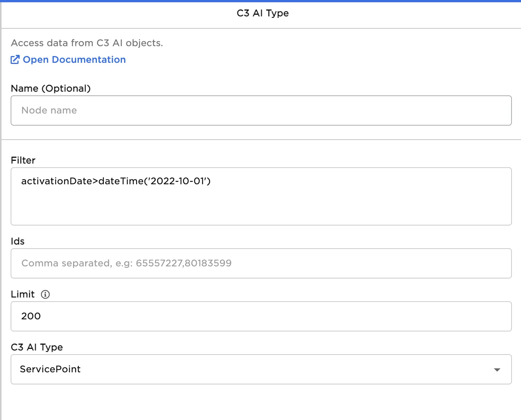Click the Limit info icon
Image resolution: width=521 pixels, height=420 pixels.
tap(45, 294)
